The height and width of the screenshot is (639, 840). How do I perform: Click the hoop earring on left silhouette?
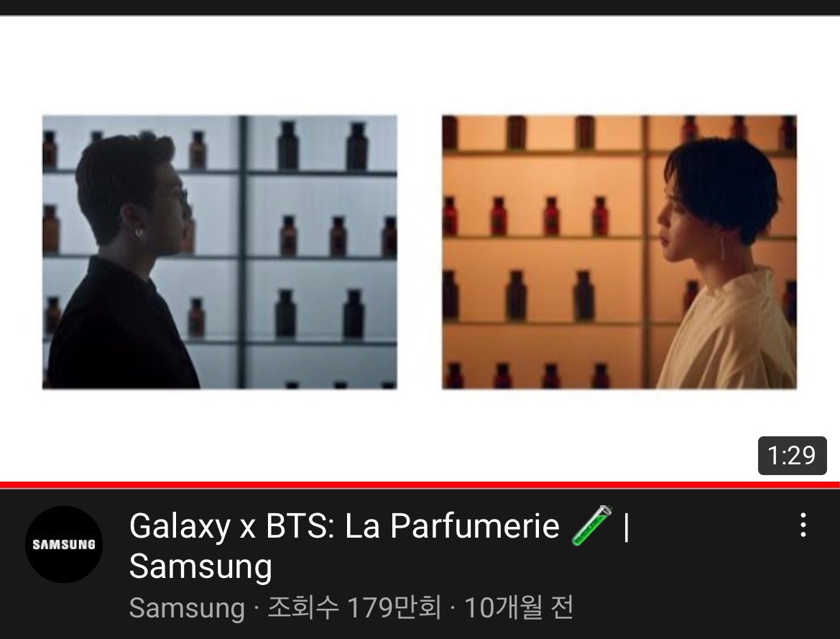(139, 233)
